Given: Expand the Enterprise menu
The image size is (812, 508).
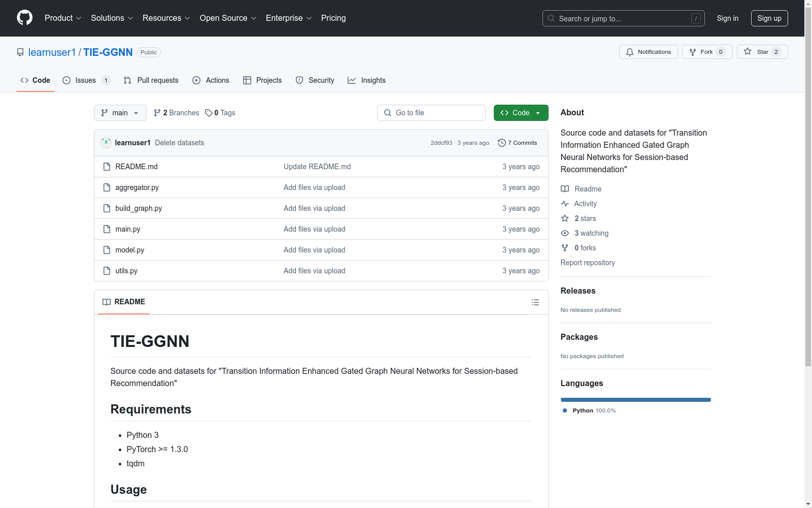Looking at the screenshot, I should 289,18.
